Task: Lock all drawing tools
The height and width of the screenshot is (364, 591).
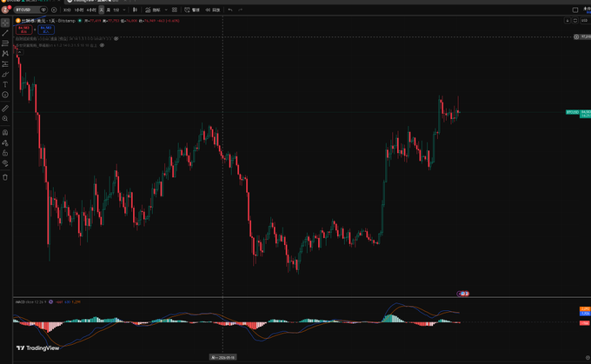Action: click(5, 153)
